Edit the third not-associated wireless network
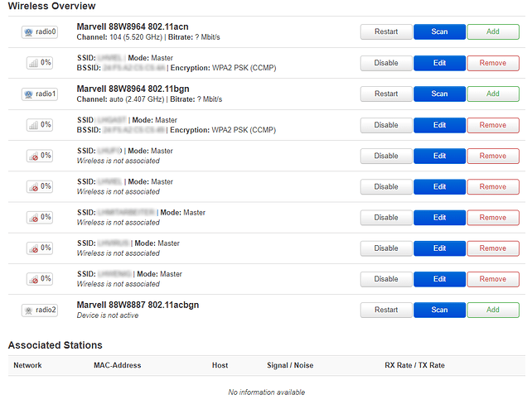 point(439,218)
